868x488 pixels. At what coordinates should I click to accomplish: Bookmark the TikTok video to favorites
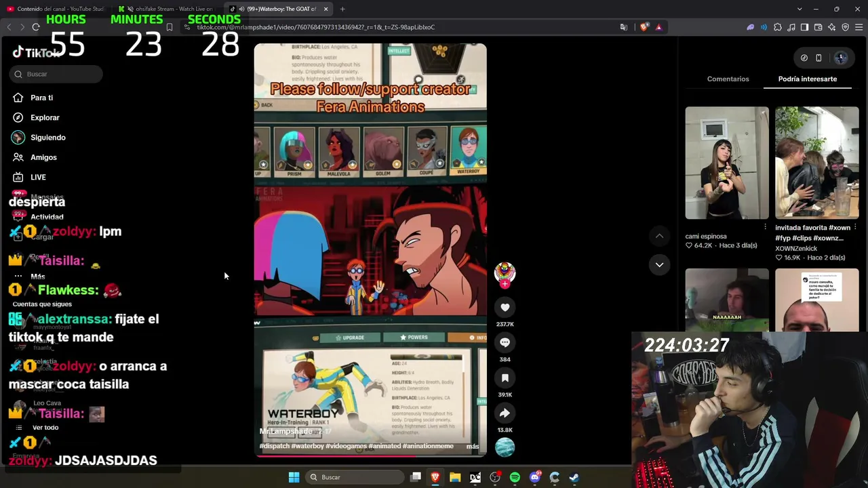click(505, 378)
